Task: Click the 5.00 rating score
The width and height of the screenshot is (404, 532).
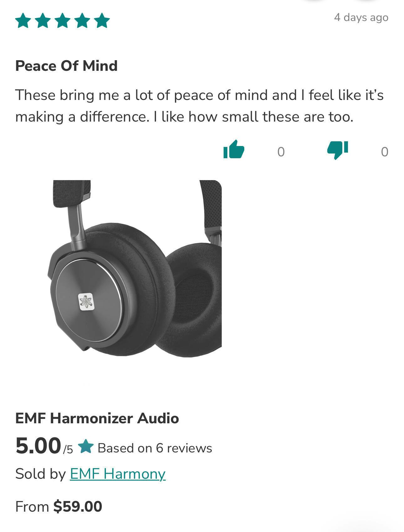Action: [38, 446]
